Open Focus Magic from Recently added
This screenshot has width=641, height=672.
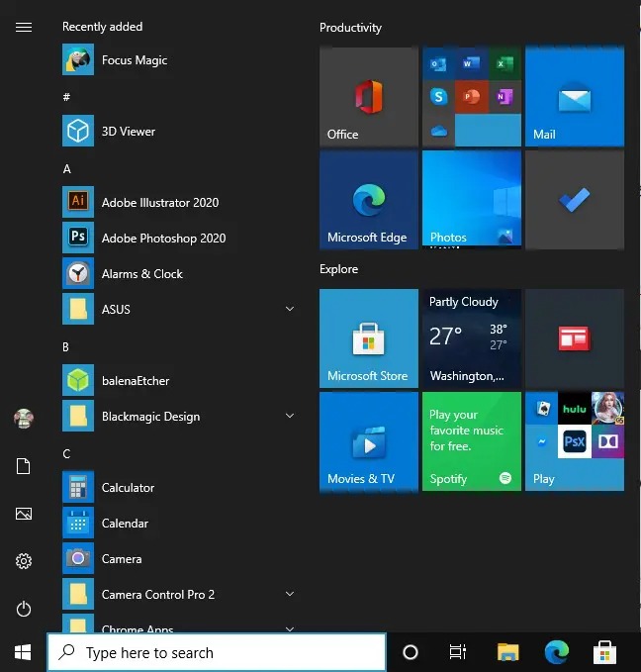(x=134, y=60)
